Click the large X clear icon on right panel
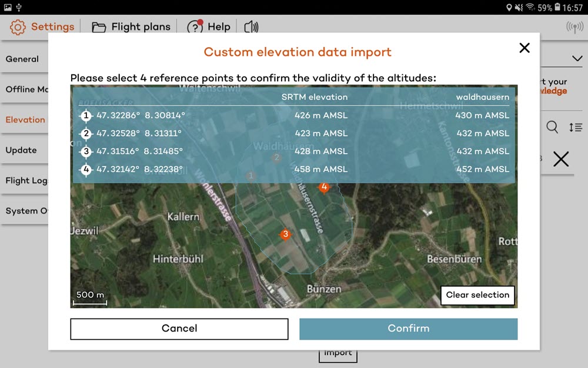 pyautogui.click(x=561, y=159)
